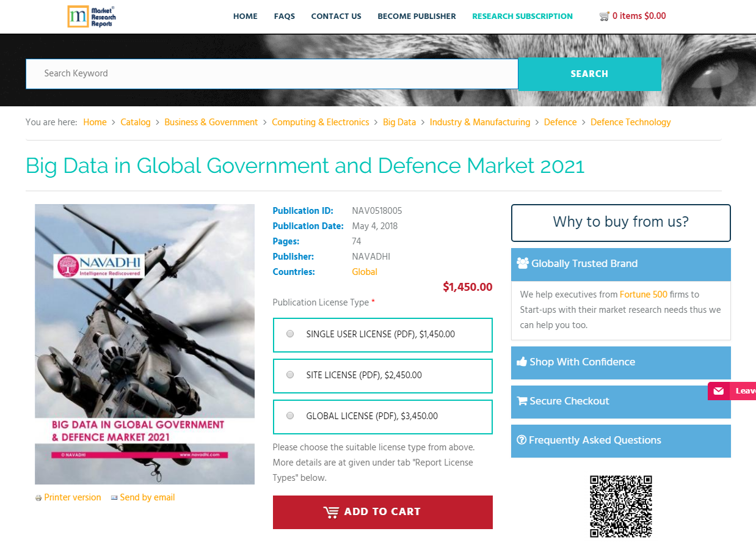Viewport: 756px width, 545px height.
Task: Click the SEARCH button
Action: click(589, 73)
